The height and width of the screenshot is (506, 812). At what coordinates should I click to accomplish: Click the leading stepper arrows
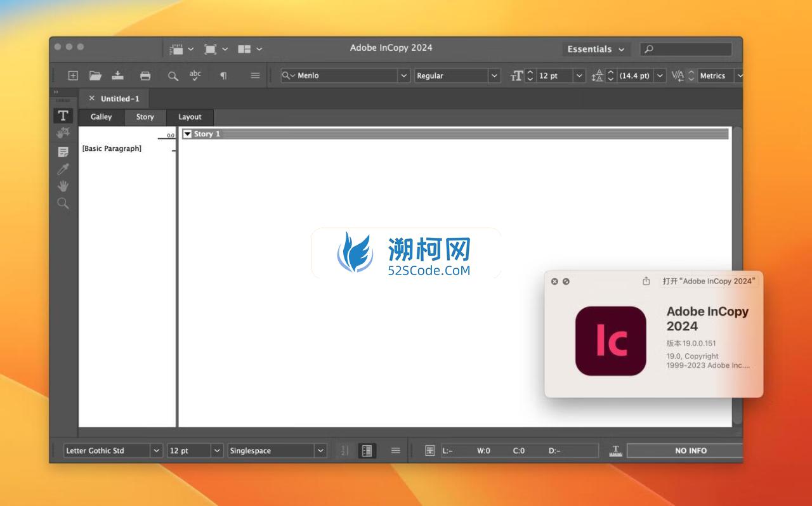610,75
